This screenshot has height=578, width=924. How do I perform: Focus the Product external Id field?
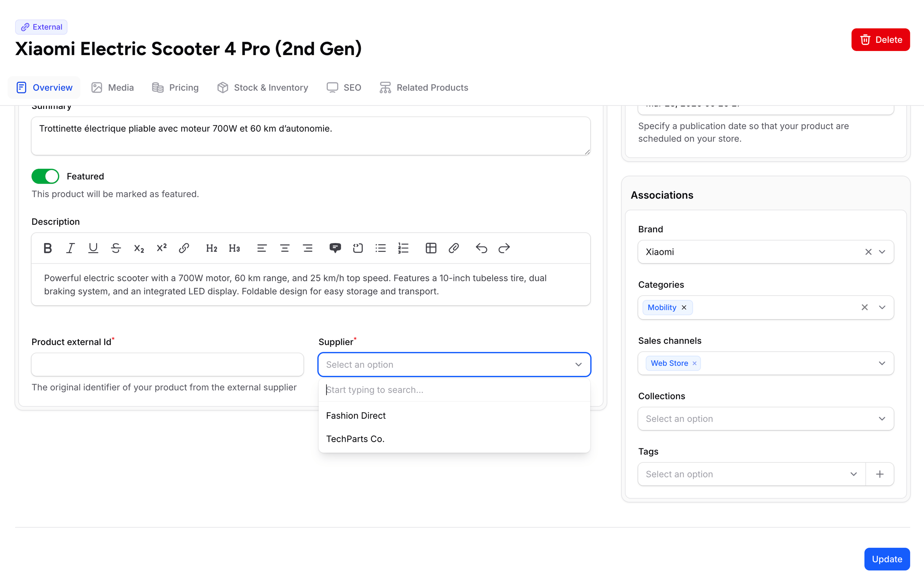click(x=167, y=365)
